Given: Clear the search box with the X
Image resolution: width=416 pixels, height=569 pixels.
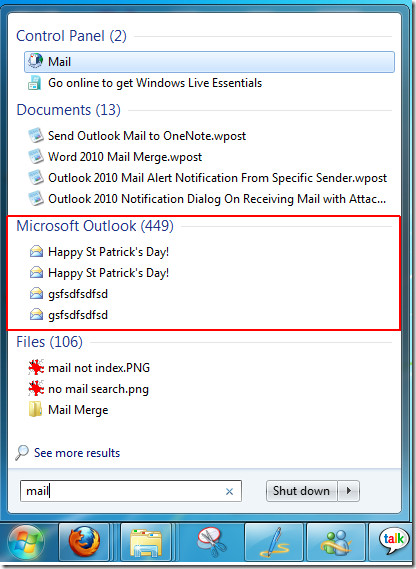Looking at the screenshot, I should (229, 491).
